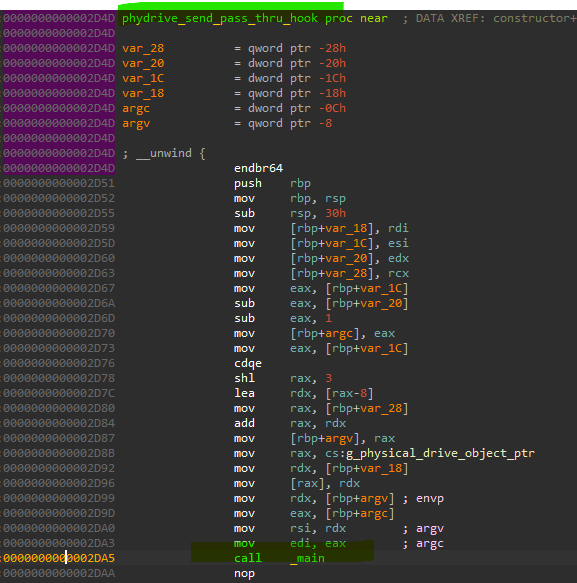The image size is (577, 583).
Task: Click g_physical_drive_object_ptr symbol
Action: coord(440,454)
